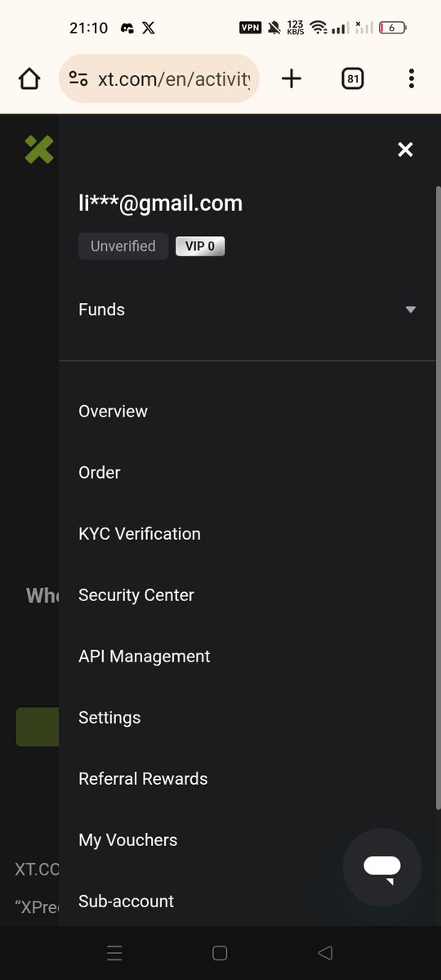Focus the xt.com address bar
The width and height of the screenshot is (441, 980).
click(159, 78)
